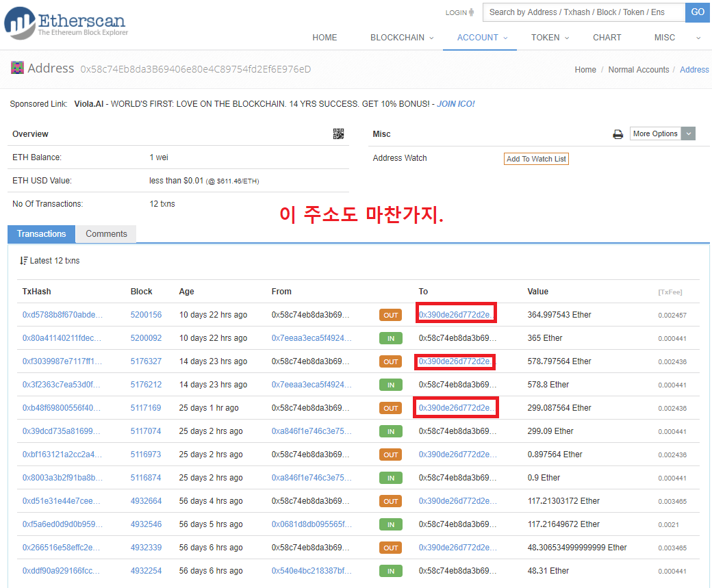Click the Address breadcrumb link

694,69
